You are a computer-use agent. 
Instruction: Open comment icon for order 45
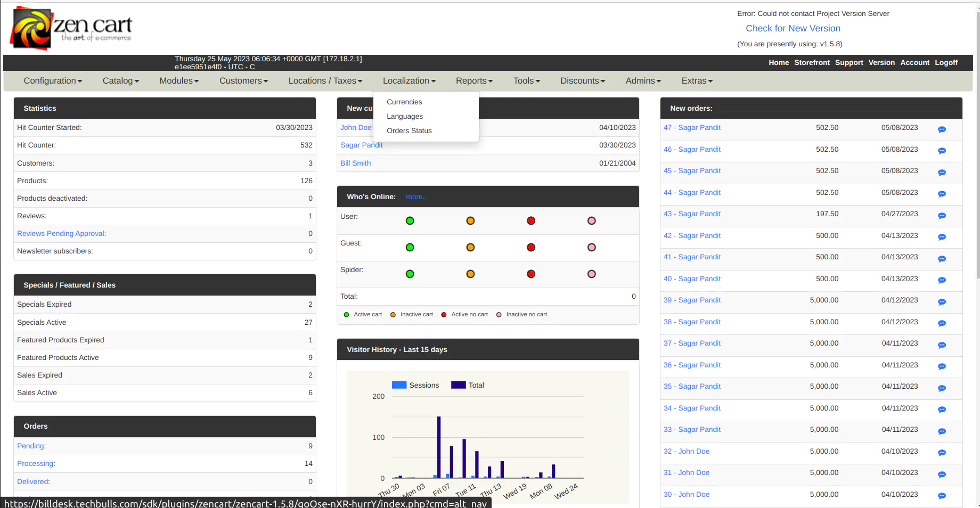tap(942, 173)
